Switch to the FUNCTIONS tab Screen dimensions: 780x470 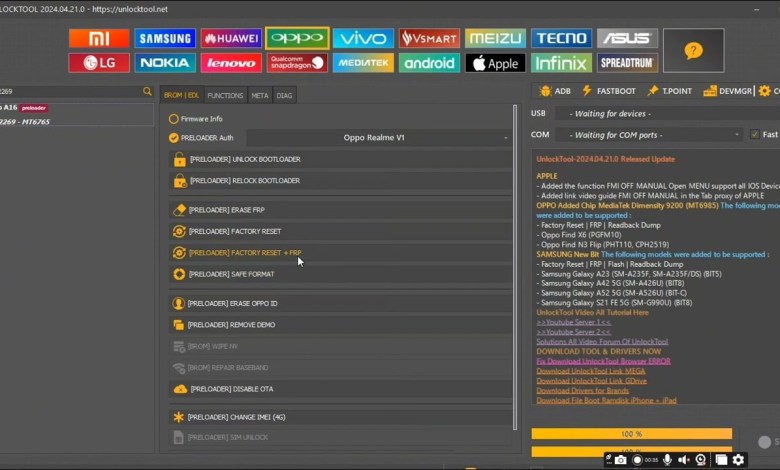coord(225,95)
